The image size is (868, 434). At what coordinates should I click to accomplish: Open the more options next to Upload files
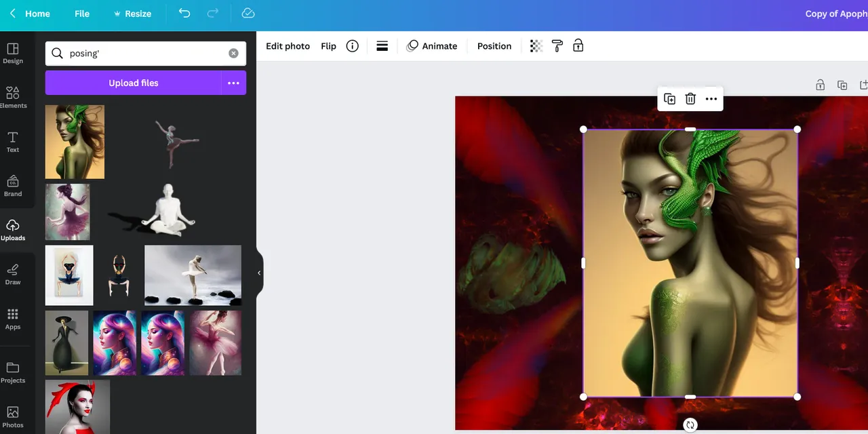pyautogui.click(x=233, y=83)
